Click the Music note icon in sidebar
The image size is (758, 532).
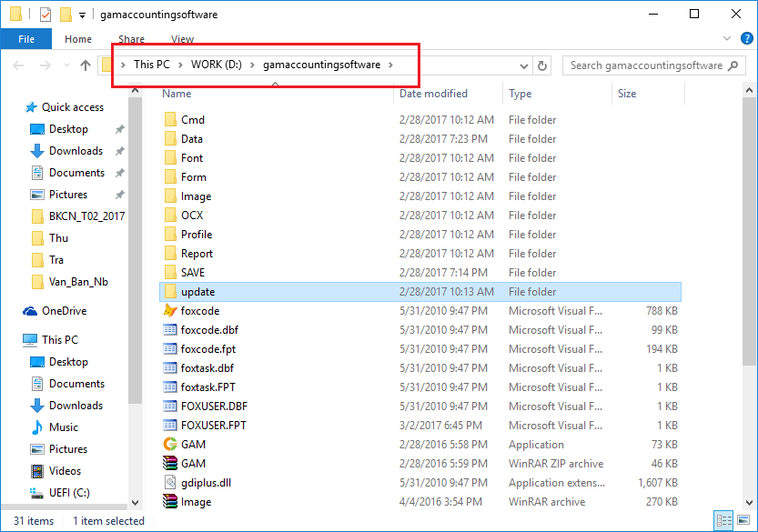pos(36,427)
